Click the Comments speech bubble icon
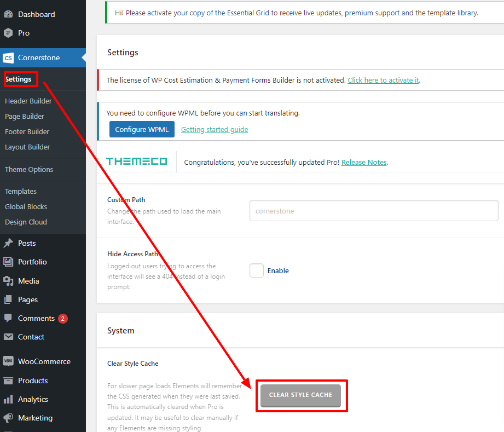 click(x=8, y=318)
